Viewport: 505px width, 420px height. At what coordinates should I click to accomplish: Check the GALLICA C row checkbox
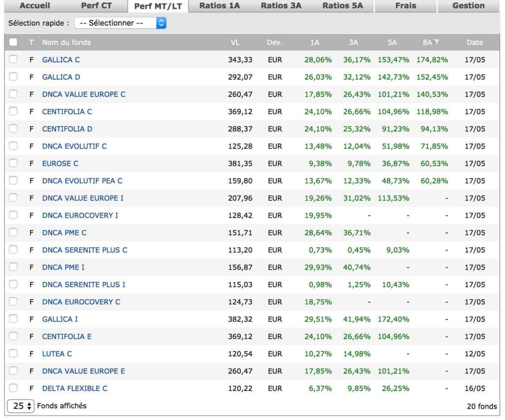click(13, 59)
